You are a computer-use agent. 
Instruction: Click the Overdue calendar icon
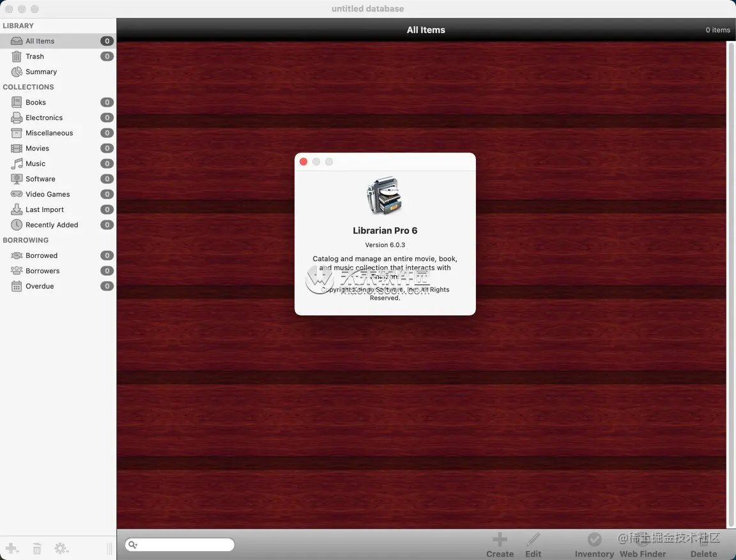coord(17,286)
